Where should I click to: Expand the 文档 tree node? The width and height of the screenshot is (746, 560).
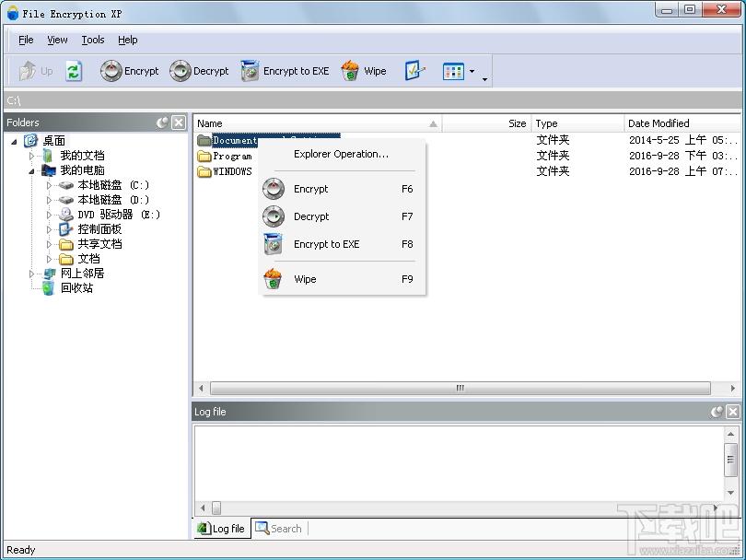pos(49,260)
